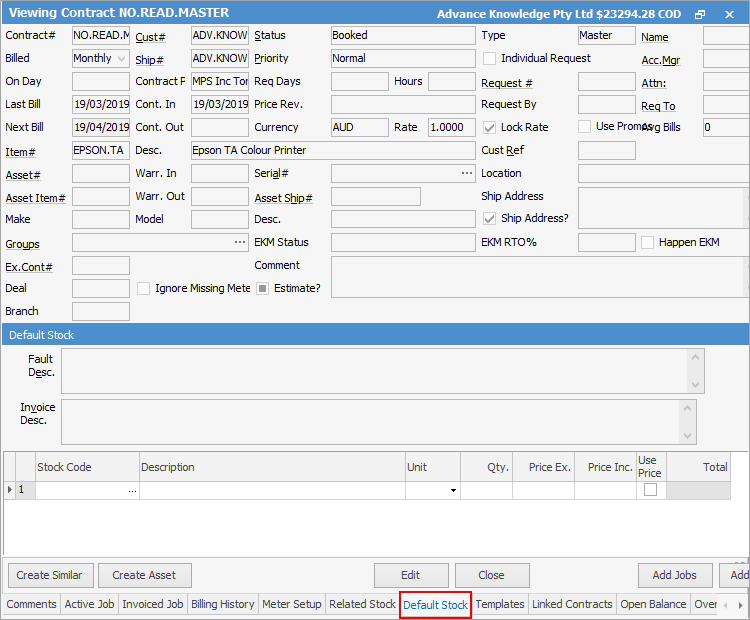Click the Next Bill date field

pyautogui.click(x=101, y=127)
